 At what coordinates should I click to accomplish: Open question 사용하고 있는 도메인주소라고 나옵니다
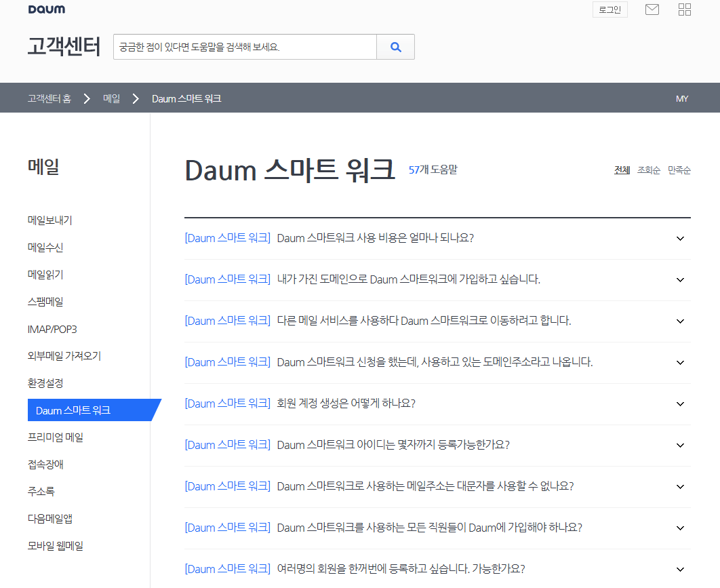point(435,362)
